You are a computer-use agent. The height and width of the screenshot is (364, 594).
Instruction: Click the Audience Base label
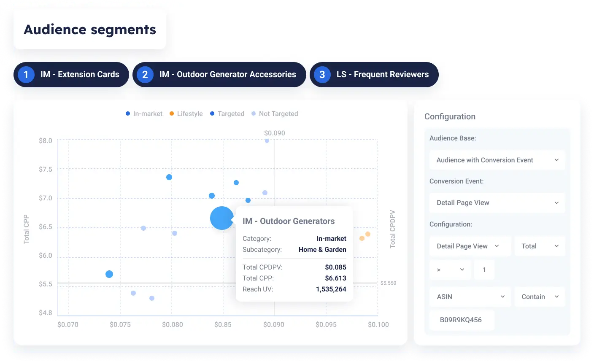453,138
